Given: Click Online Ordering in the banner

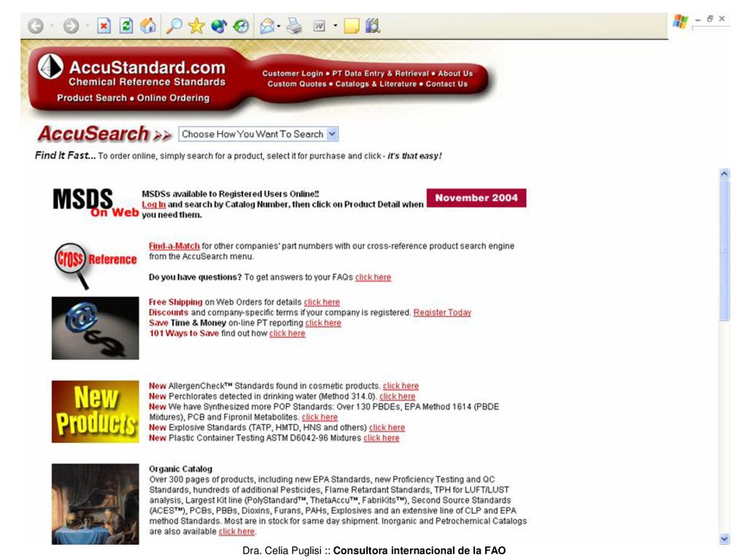Looking at the screenshot, I should click(x=174, y=98).
